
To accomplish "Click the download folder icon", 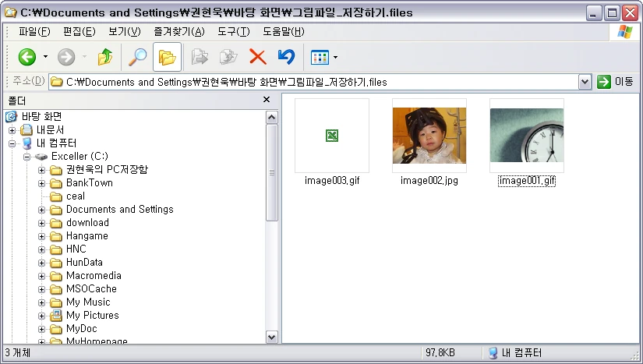I will 56,223.
